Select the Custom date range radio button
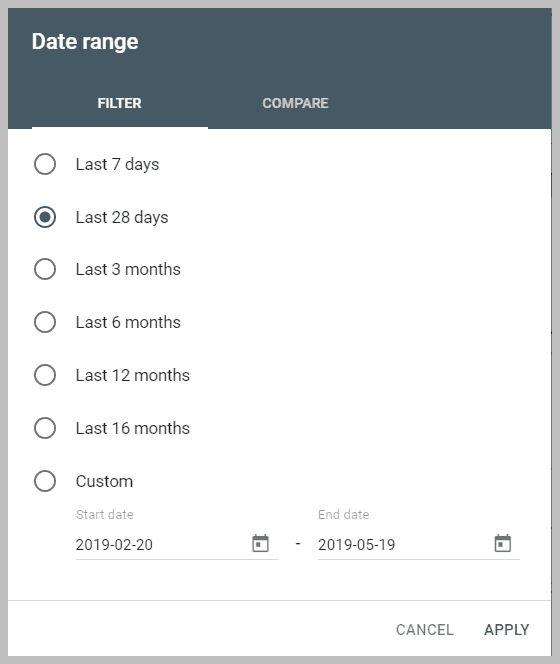 point(45,481)
